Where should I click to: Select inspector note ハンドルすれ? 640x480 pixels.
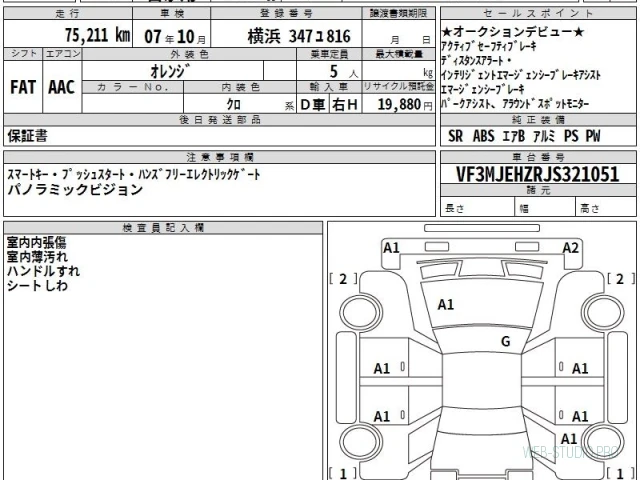pyautogui.click(x=43, y=271)
